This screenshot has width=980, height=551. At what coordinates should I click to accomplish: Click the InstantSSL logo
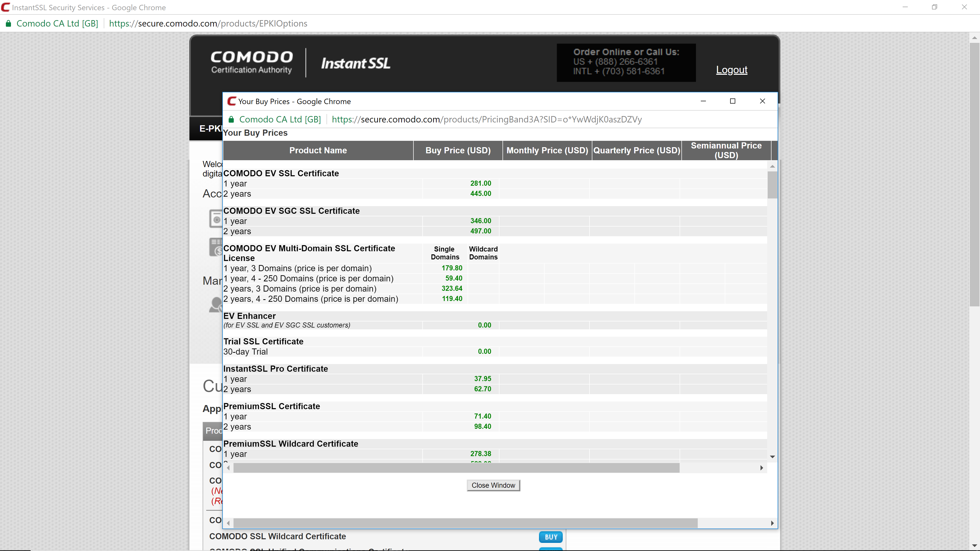point(356,63)
